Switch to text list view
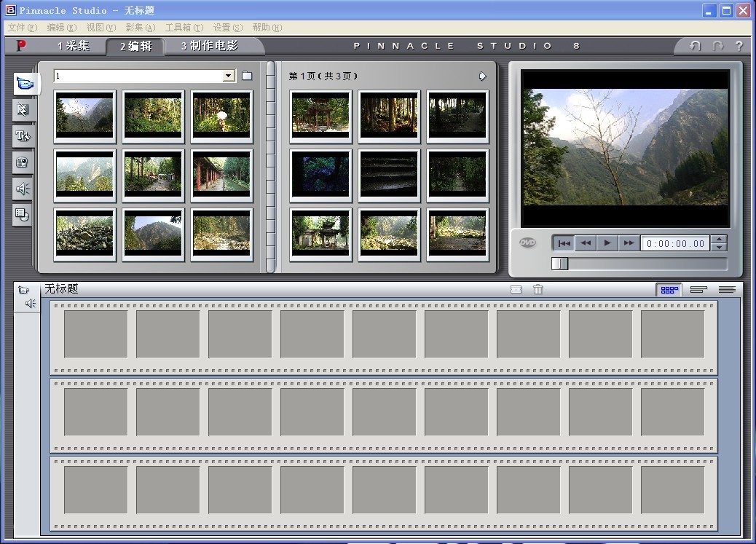The image size is (756, 544). tap(727, 290)
